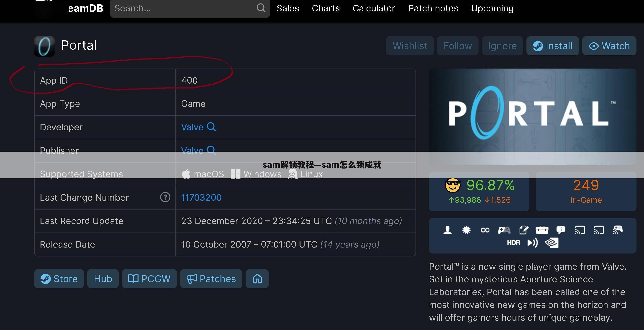This screenshot has width=644, height=330.
Task: Click the level editor pencil icon
Action: (x=524, y=230)
